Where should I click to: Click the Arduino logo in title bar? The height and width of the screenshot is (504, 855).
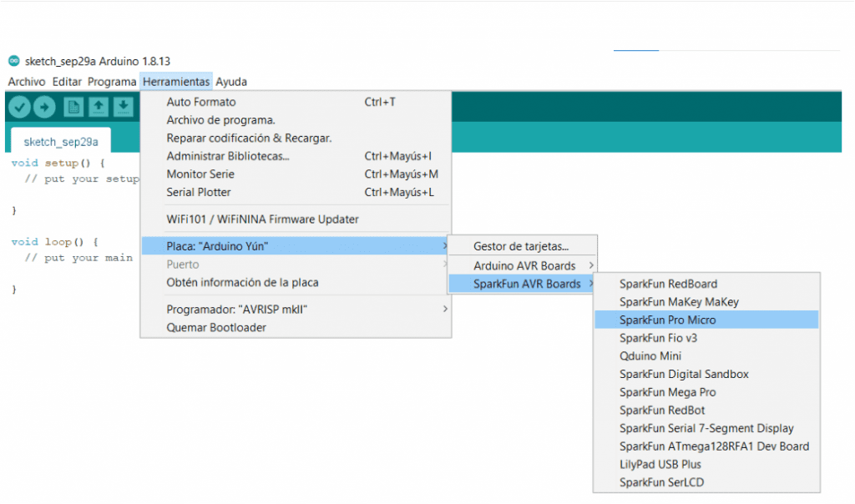coord(13,62)
